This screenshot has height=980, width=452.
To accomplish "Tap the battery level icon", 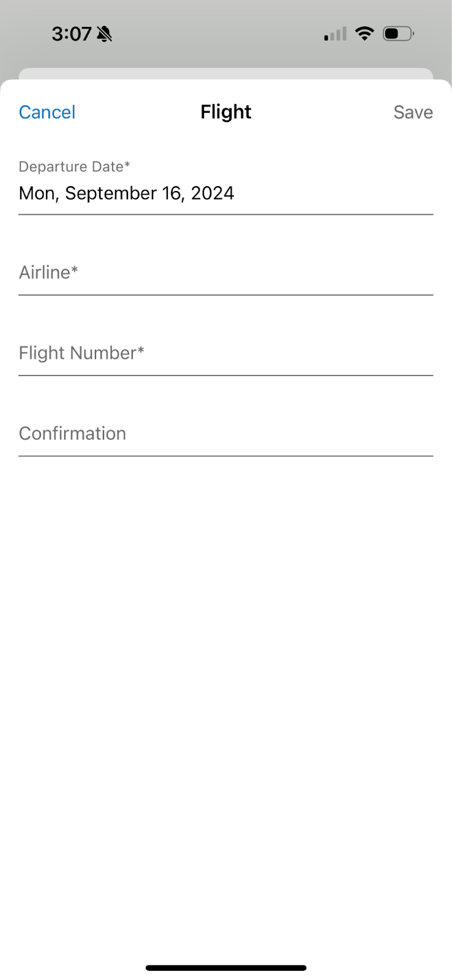I will (398, 34).
